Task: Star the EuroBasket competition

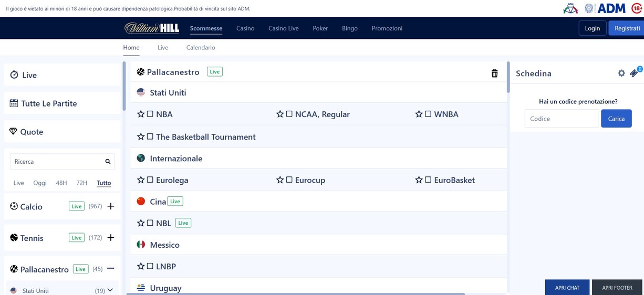Action: (x=419, y=180)
